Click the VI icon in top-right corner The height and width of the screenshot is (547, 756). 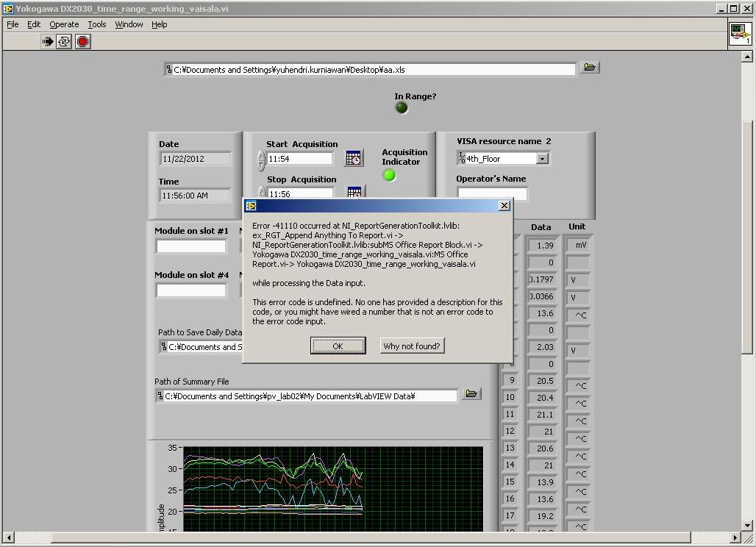click(740, 34)
